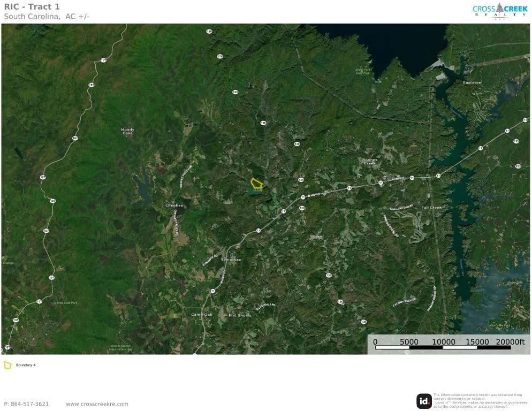Screen dimensions: 532x411
Task: Click the Route 107 shield at top left
Action: click(x=103, y=61)
